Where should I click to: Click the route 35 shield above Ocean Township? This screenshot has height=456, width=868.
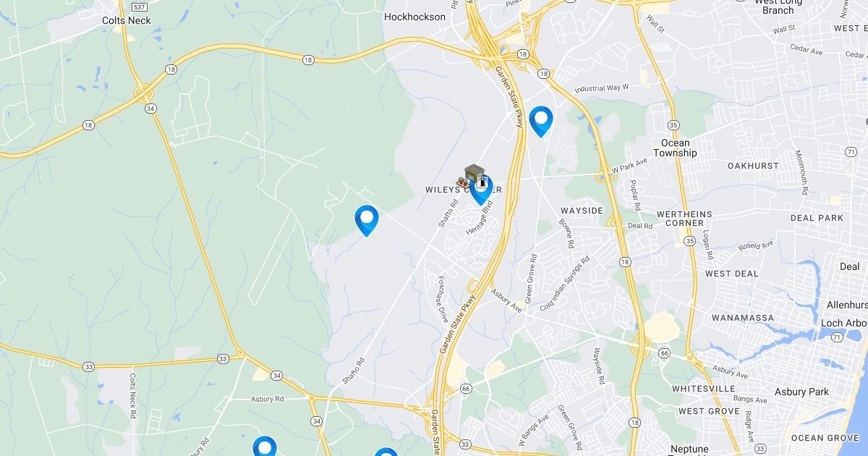(673, 124)
